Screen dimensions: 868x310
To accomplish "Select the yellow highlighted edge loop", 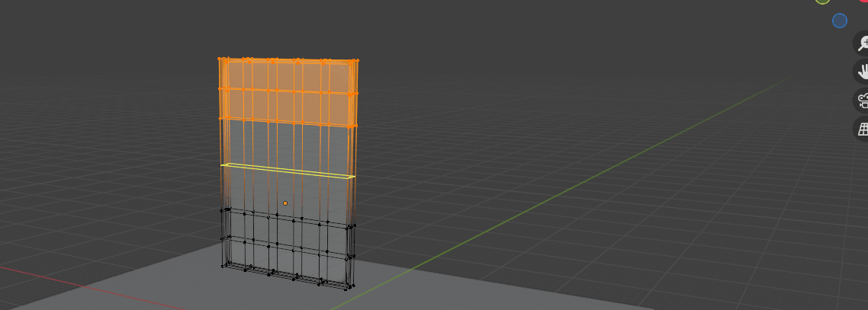I will (288, 169).
